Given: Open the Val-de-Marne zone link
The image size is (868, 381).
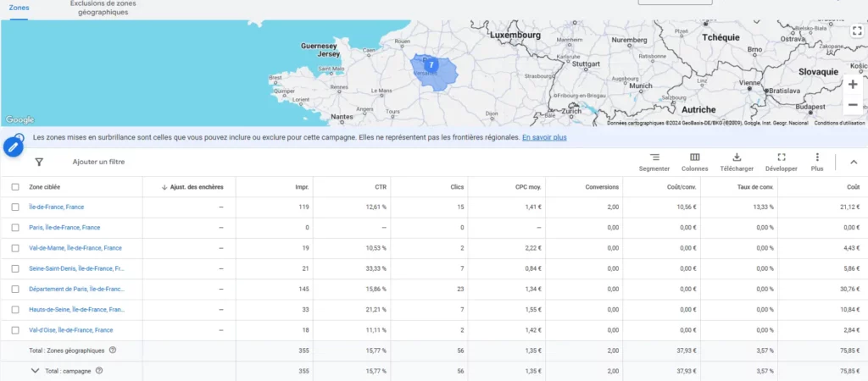Looking at the screenshot, I should coord(75,248).
